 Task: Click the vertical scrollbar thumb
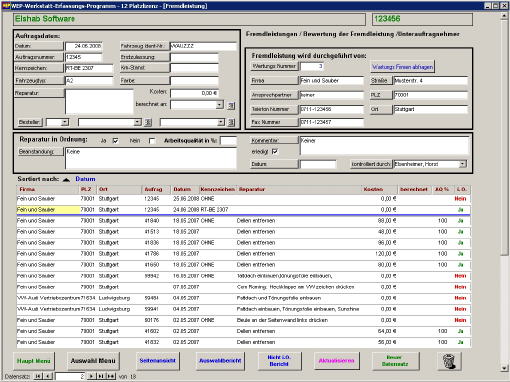pos(504,138)
